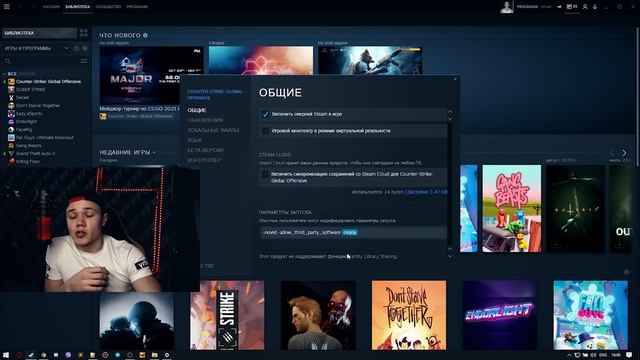Open the downloads arrow icon in top bar
The width and height of the screenshot is (640, 360).
point(595,7)
